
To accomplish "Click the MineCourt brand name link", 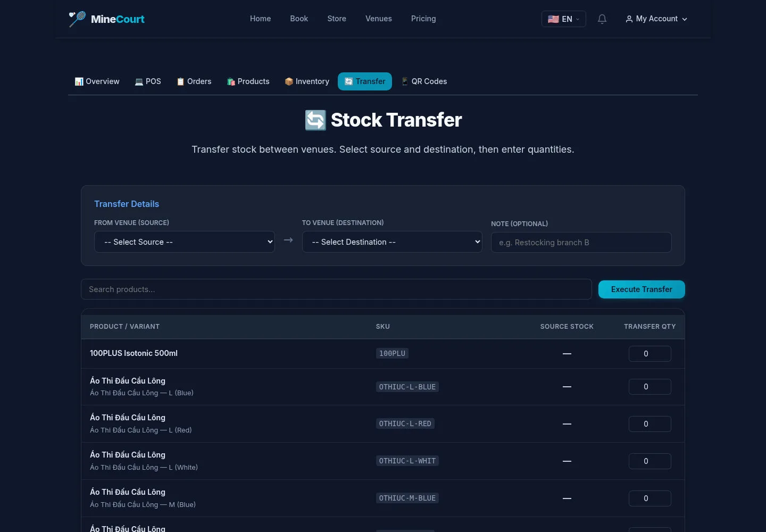I will point(118,19).
